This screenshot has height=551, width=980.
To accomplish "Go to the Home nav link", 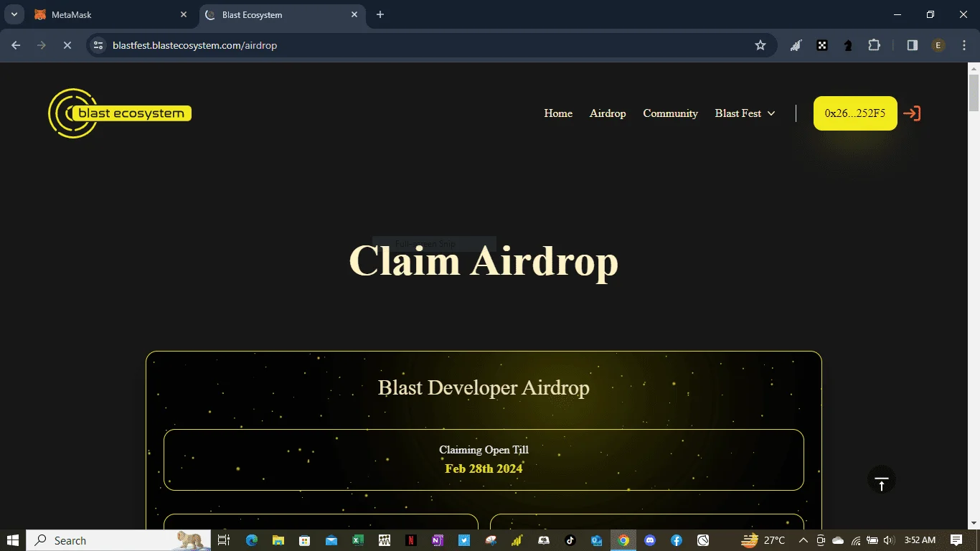I will (558, 113).
